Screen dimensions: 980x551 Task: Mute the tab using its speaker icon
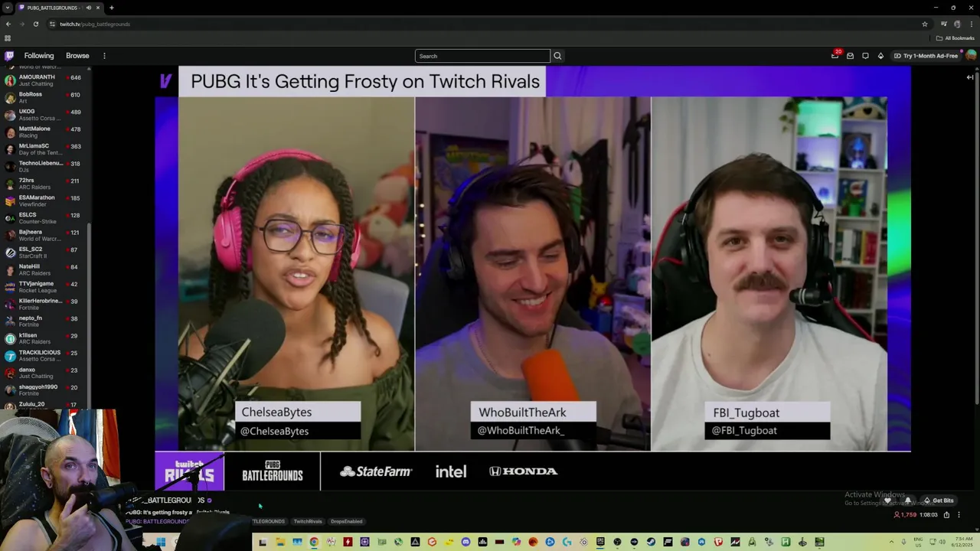89,8
